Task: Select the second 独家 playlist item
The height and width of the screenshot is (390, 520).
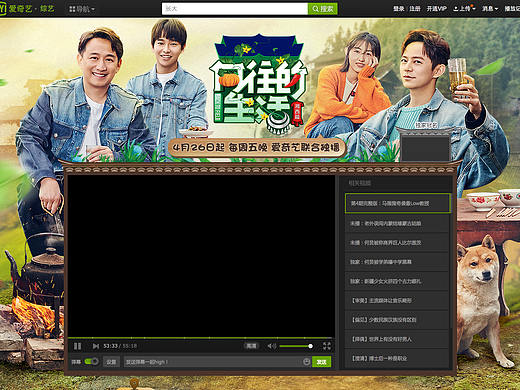Action: (x=397, y=281)
